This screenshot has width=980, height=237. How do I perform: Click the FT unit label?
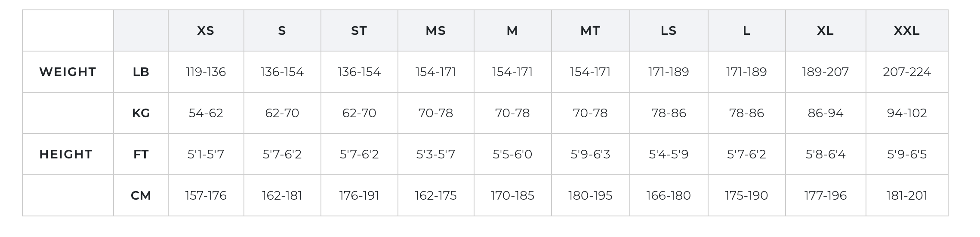click(141, 155)
